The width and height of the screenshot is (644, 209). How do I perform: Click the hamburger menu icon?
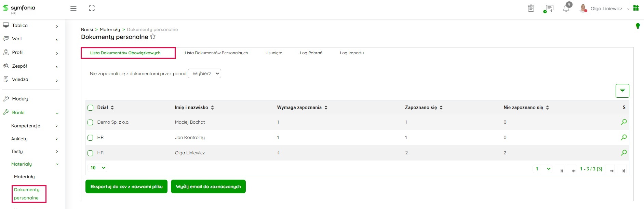coord(73,9)
